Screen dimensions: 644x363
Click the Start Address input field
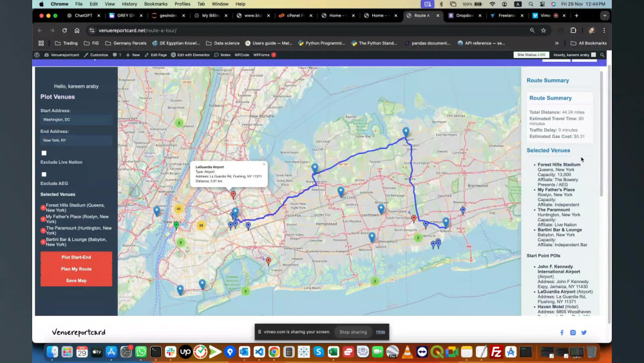point(77,120)
